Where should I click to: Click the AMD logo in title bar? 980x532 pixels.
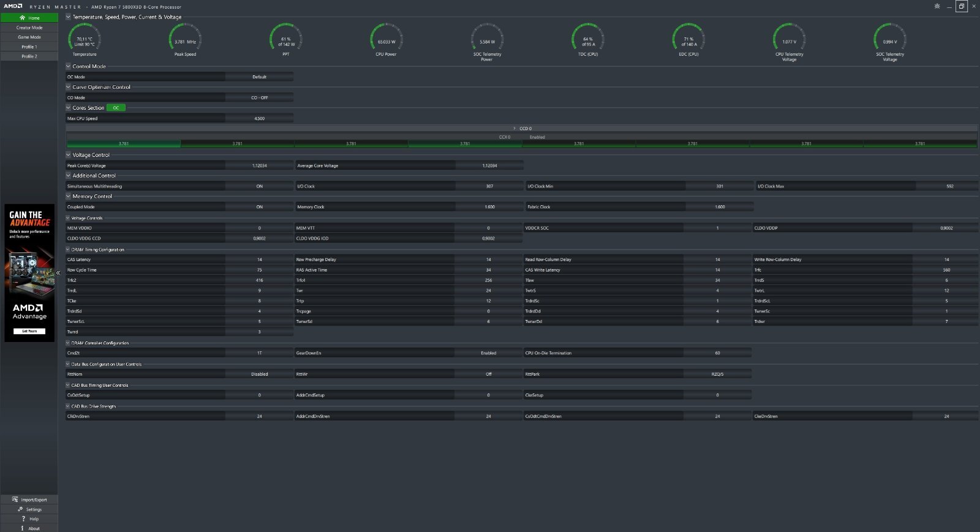click(13, 6)
